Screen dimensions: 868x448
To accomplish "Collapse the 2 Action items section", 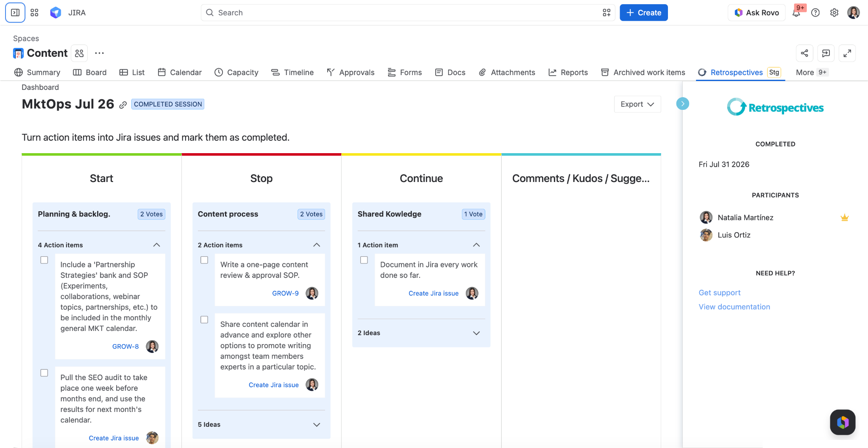I will point(317,245).
